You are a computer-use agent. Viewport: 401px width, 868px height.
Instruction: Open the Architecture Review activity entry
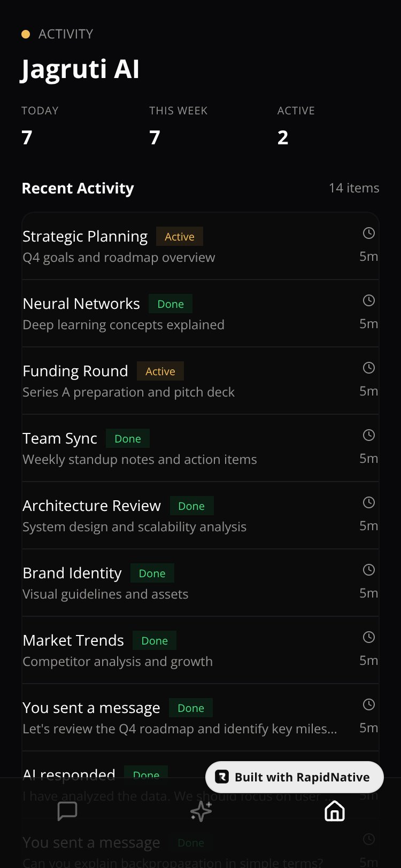tap(200, 516)
